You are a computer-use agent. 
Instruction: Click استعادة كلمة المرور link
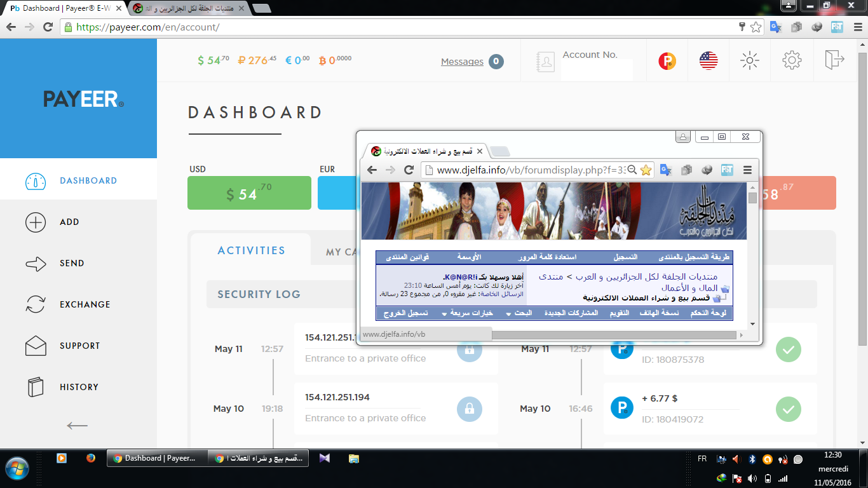click(547, 257)
